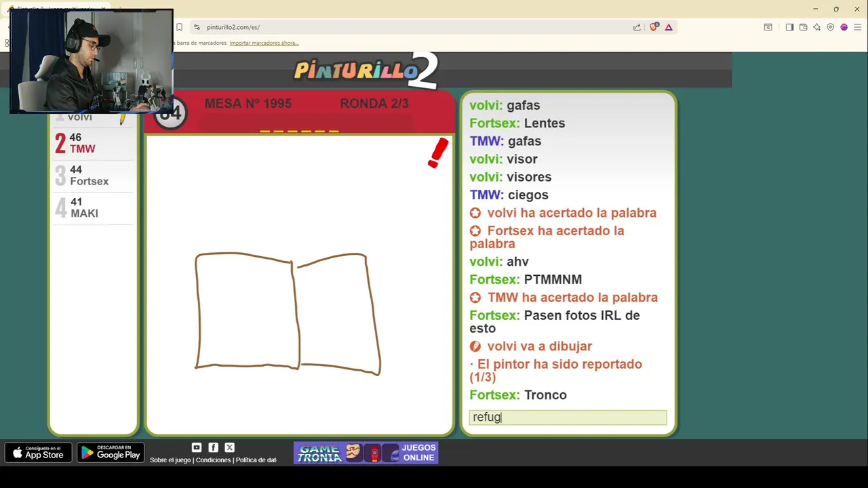Open the 'Sobre el juego' link

tap(170, 460)
